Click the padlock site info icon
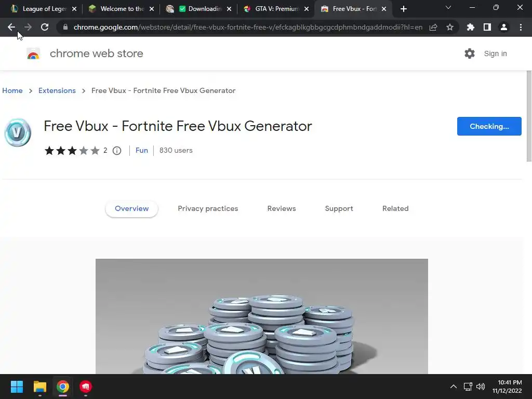Screen dimensions: 532x399 coord(65,27)
